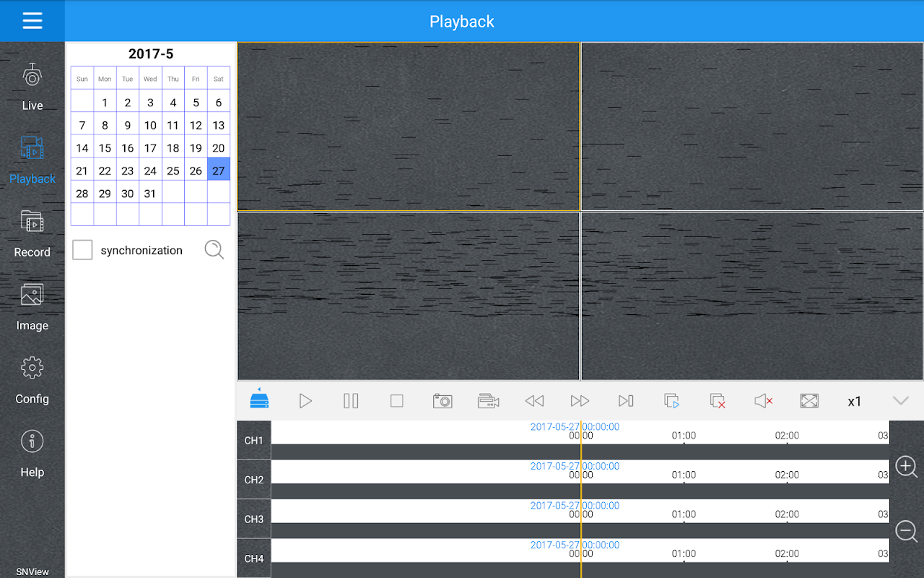Select the top-right video pane
924x578 pixels.
[752, 126]
